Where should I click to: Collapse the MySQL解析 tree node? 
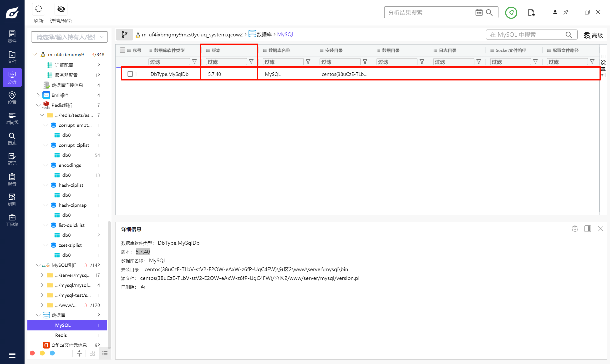(x=38, y=265)
